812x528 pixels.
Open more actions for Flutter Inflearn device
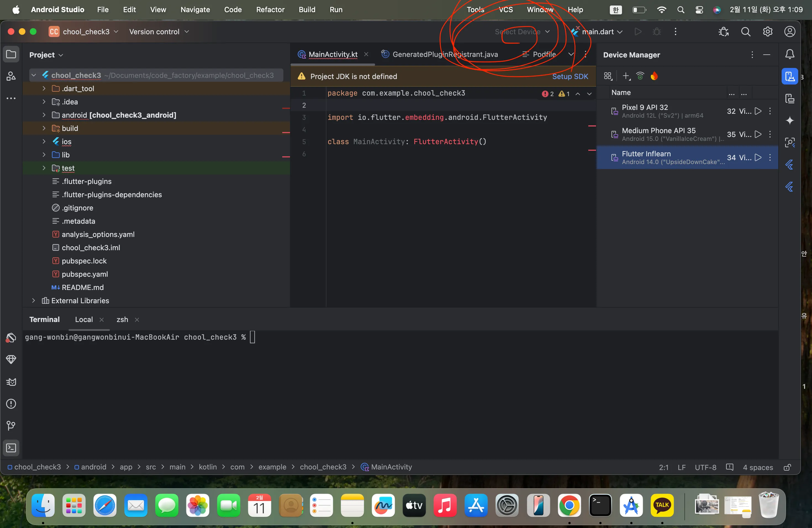[770, 158]
